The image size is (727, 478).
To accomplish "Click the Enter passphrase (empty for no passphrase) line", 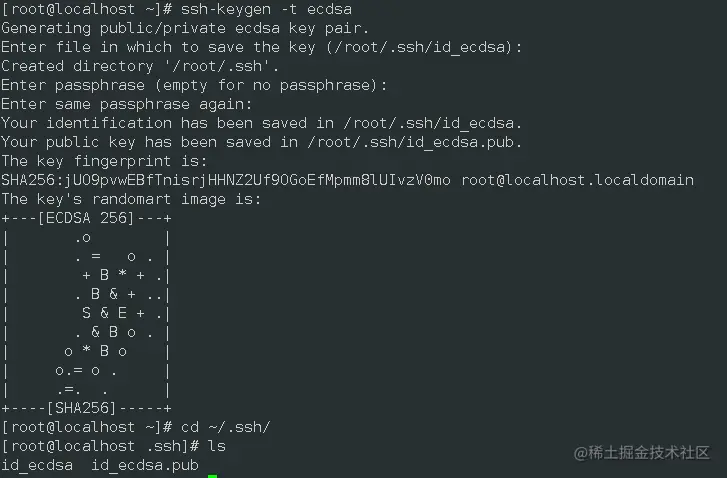I will point(194,85).
